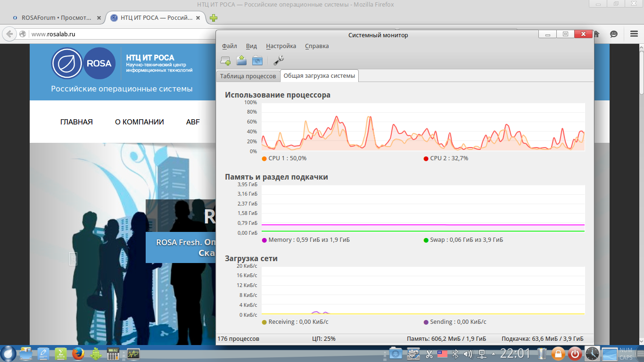Open the Bluetooth tray icon
This screenshot has width=644, height=362.
(455, 354)
